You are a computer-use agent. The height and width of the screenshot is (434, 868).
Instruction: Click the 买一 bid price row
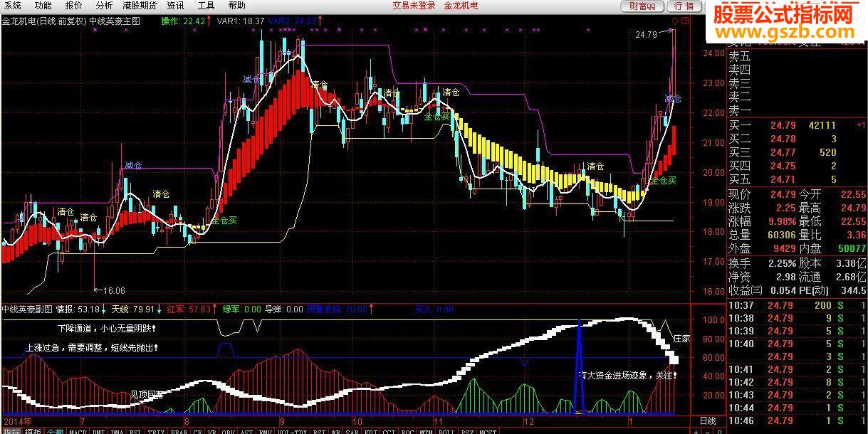[797, 126]
